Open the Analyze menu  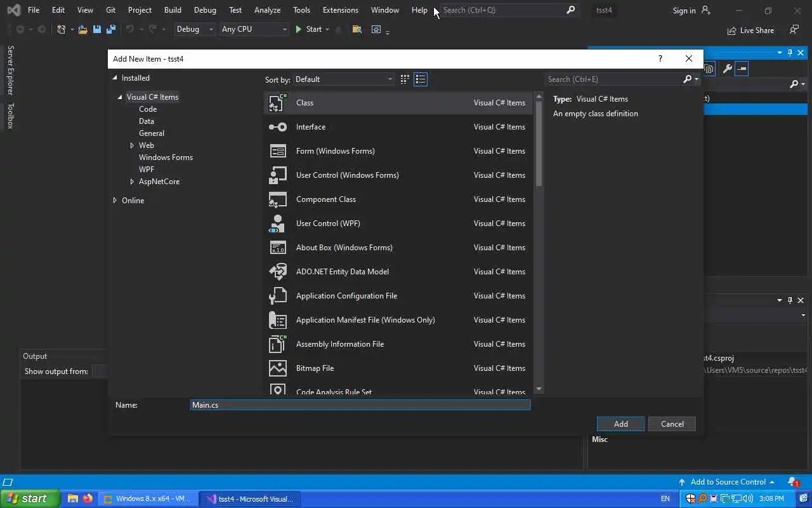pyautogui.click(x=267, y=10)
